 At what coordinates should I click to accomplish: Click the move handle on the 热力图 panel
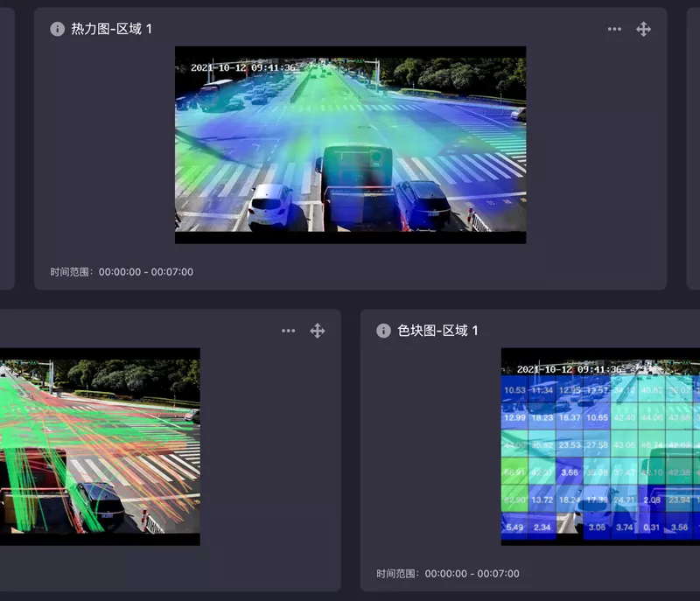point(643,29)
